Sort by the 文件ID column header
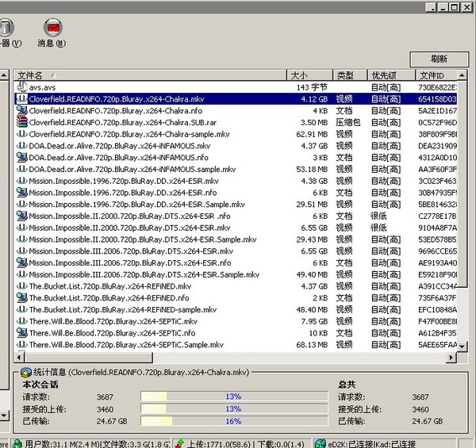The width and height of the screenshot is (476, 448). click(x=436, y=75)
